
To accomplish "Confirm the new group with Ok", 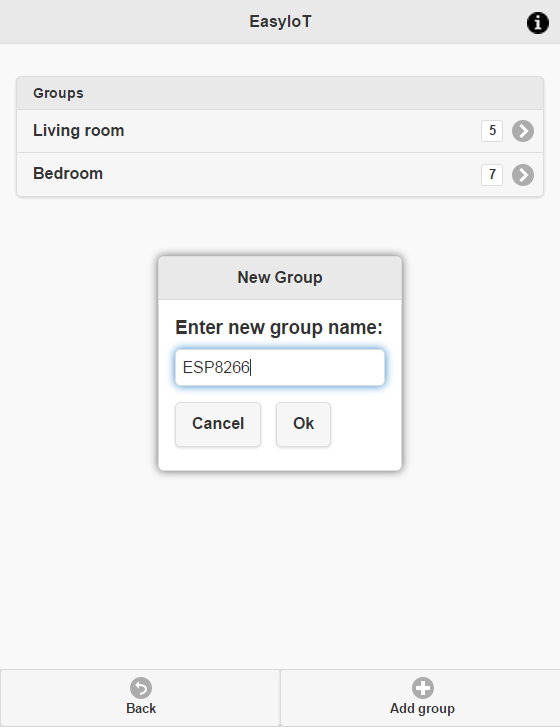I will tap(303, 424).
